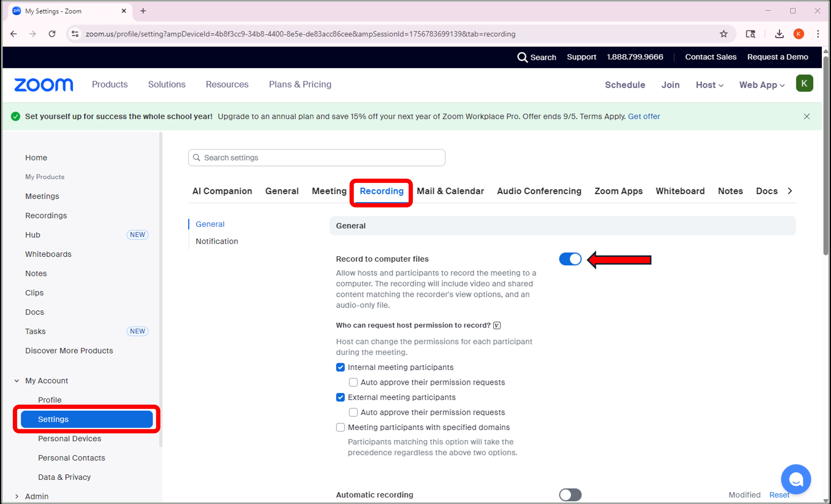Screen dimensions: 831x504
Task: Click the Zoom logo
Action: point(44,85)
